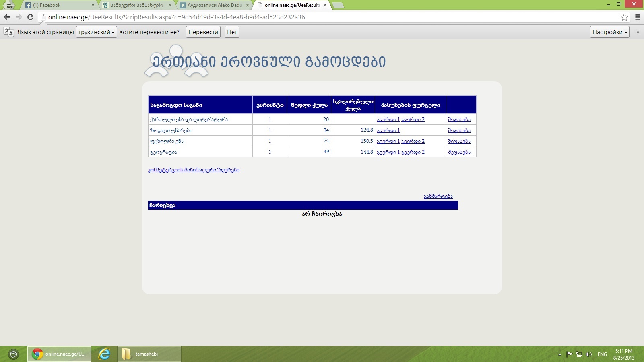Show hidden system tray icons
This screenshot has height=362, width=644.
559,354
